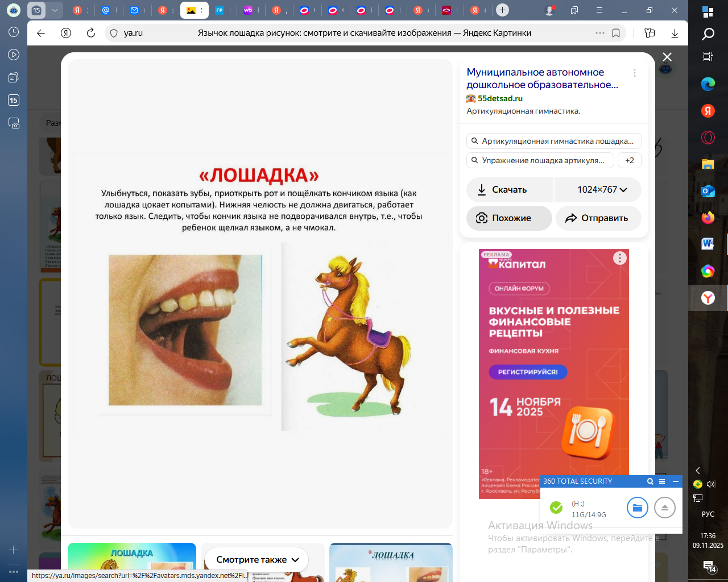Expand the +2 additional search suggestions
The image size is (728, 582).
pos(630,160)
